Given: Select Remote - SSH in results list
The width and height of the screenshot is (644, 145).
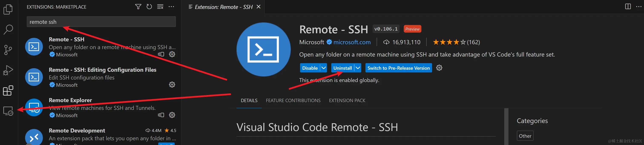Looking at the screenshot, I should (x=100, y=47).
